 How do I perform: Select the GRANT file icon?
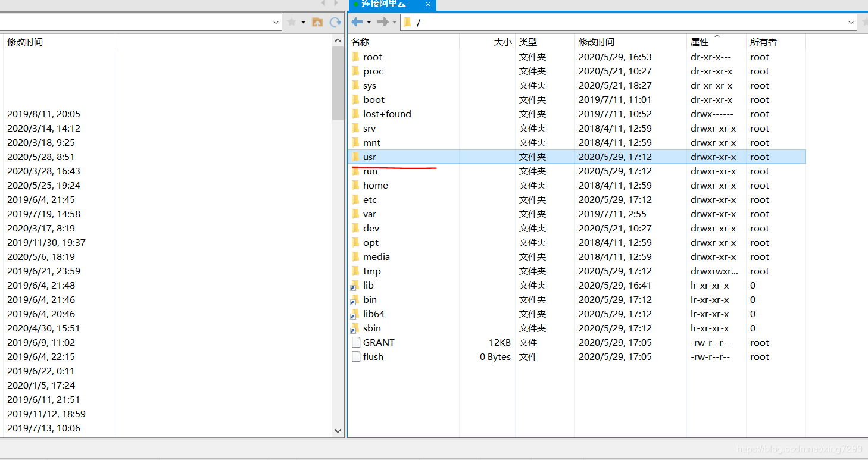click(x=355, y=342)
